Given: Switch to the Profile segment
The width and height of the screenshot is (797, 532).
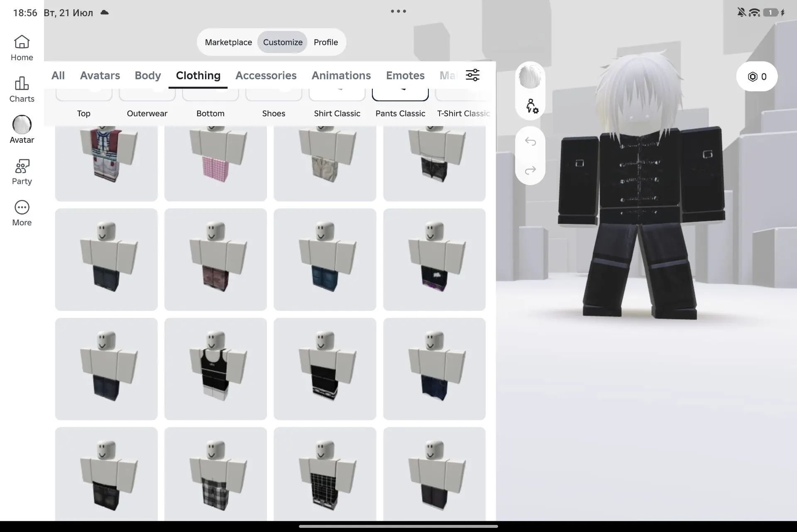Looking at the screenshot, I should point(326,42).
